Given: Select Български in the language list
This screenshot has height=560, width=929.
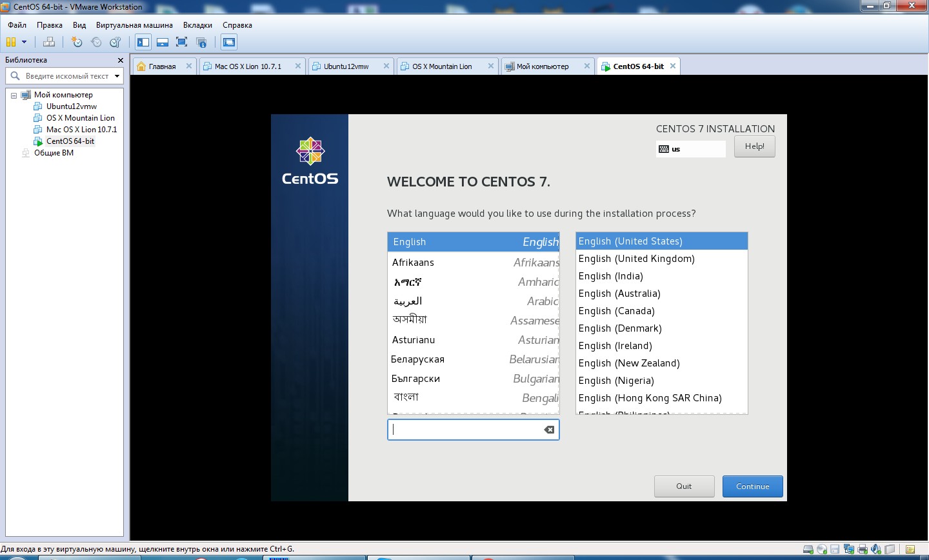Looking at the screenshot, I should pyautogui.click(x=473, y=379).
